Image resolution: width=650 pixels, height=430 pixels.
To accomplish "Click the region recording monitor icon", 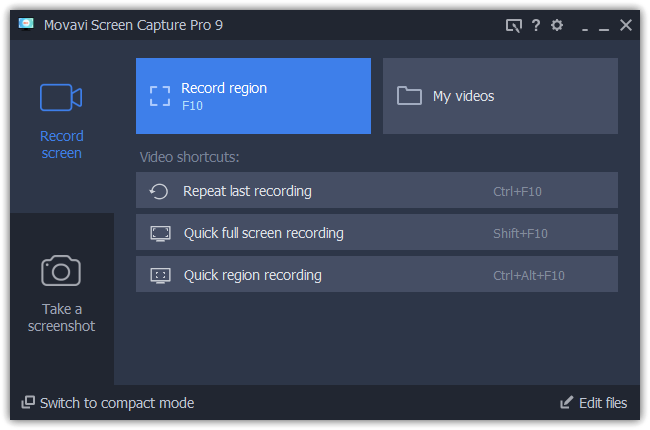I will (x=160, y=275).
